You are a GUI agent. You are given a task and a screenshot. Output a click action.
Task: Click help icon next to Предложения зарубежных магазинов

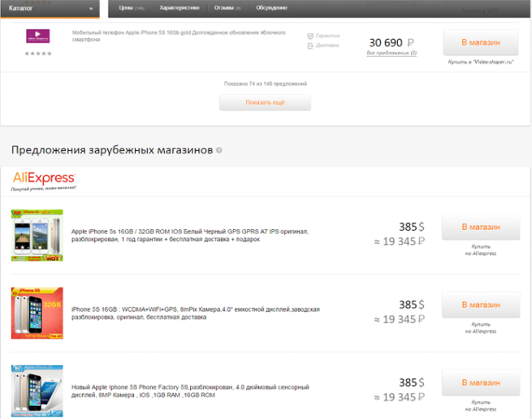(x=219, y=150)
